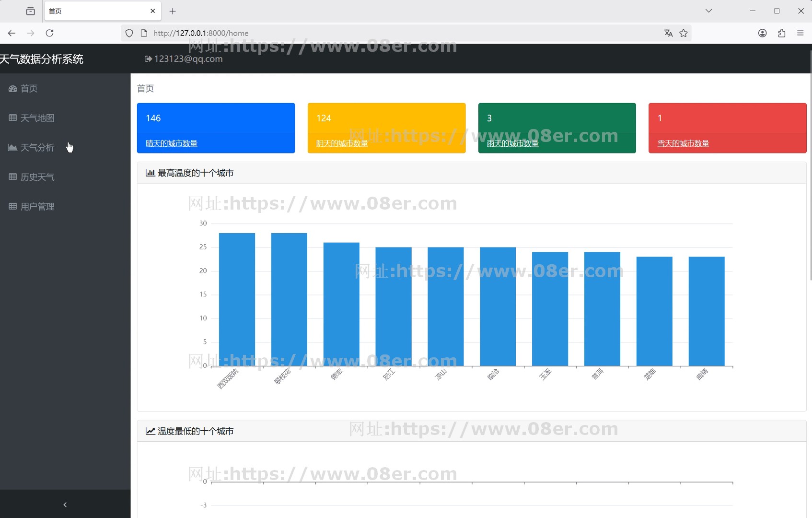The image size is (812, 518).
Task: Open the 用户管理 icon in sidebar
Action: coord(12,206)
